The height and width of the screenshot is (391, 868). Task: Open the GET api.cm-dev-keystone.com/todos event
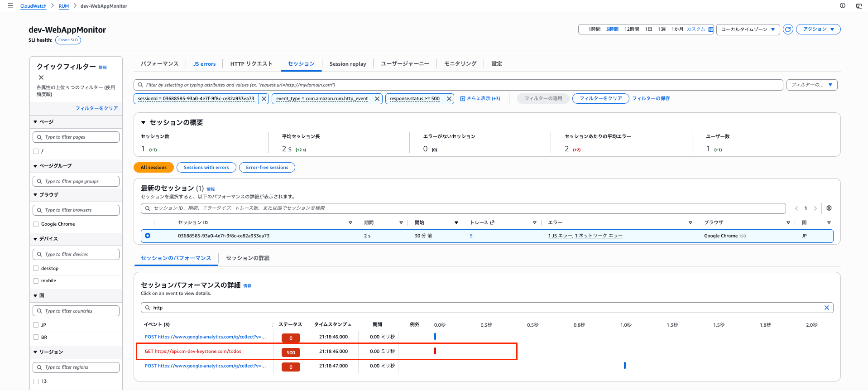(193, 352)
